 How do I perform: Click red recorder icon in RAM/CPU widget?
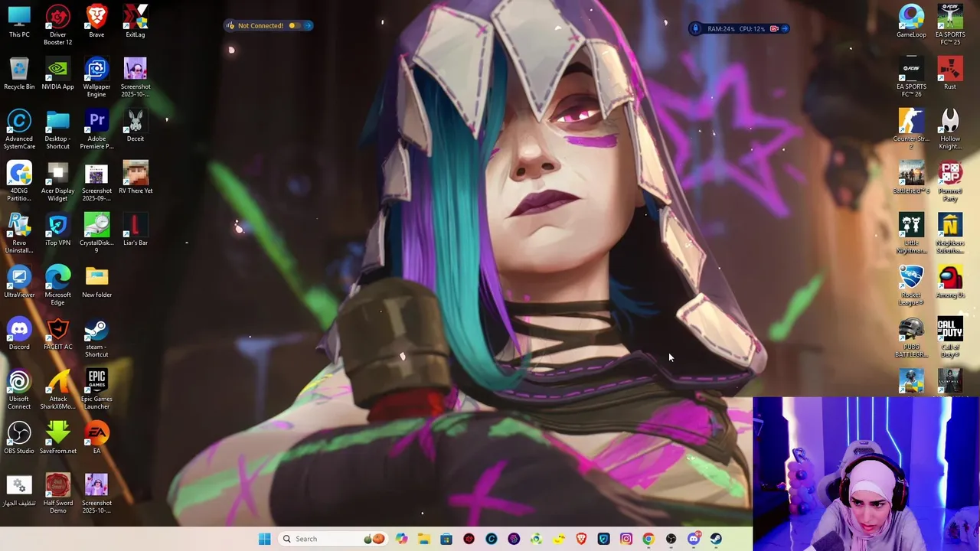click(x=774, y=29)
